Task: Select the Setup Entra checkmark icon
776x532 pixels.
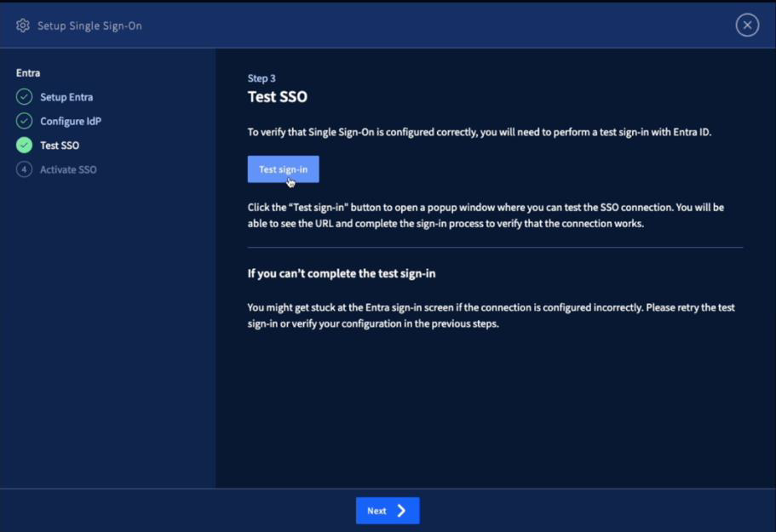Action: pyautogui.click(x=24, y=97)
